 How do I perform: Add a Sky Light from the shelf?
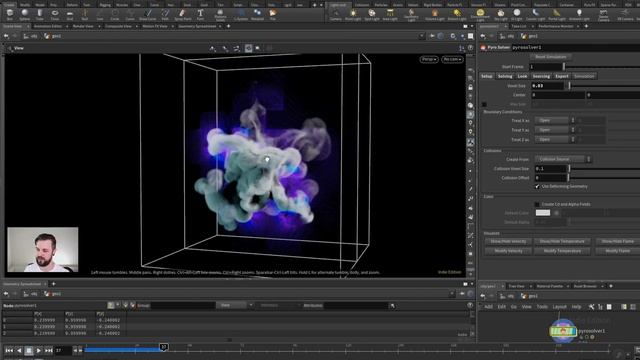[501, 15]
